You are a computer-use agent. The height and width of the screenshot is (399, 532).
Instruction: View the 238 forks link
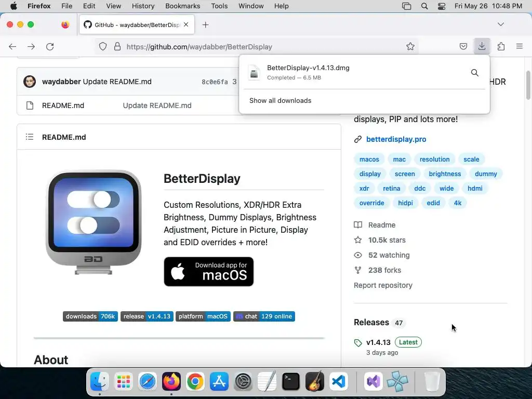click(377, 270)
